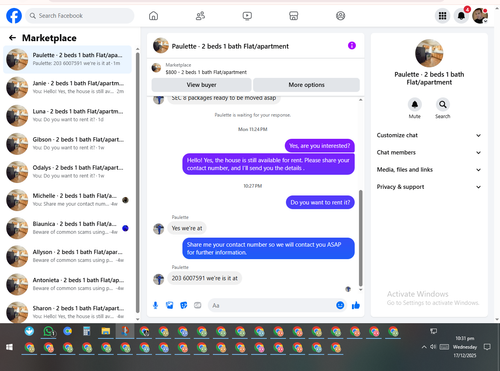
Task: Open the Odalys conversation in the list
Action: pyautogui.click(x=67, y=172)
